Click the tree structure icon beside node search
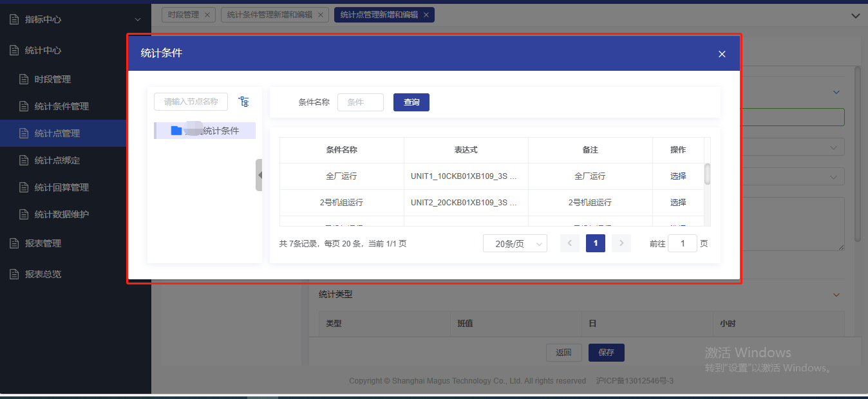 (243, 102)
